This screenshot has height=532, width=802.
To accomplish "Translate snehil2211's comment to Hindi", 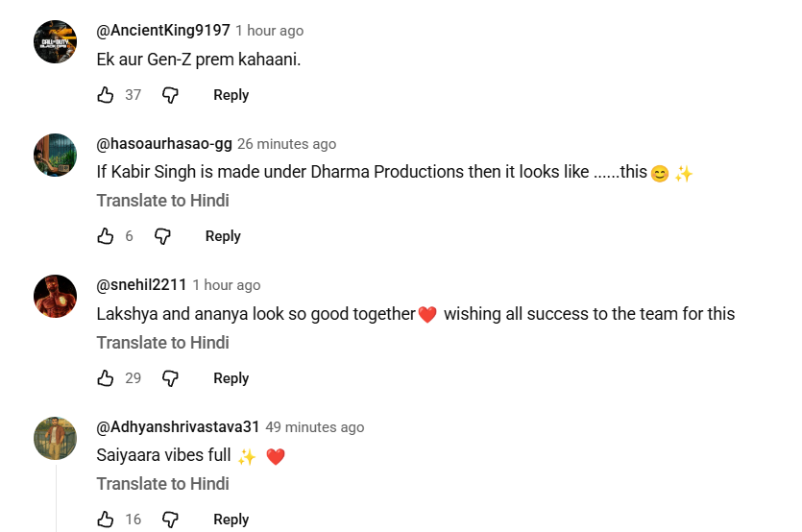I will pyautogui.click(x=162, y=343).
